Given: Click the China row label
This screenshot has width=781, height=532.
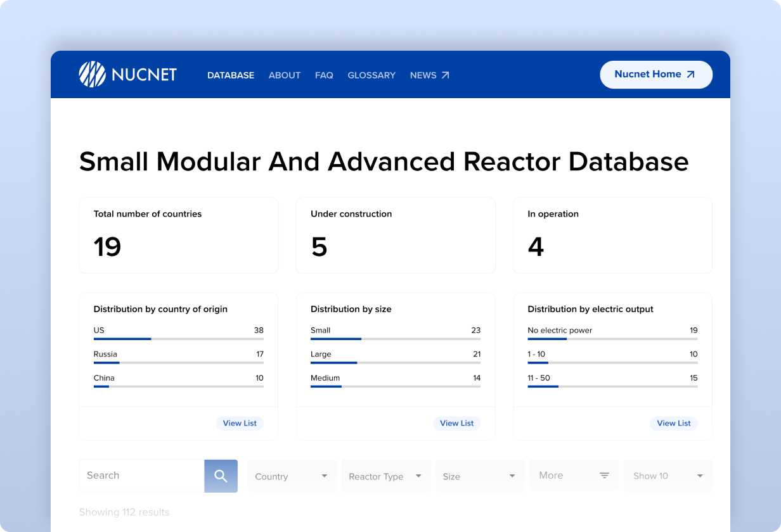Looking at the screenshot, I should pos(104,378).
